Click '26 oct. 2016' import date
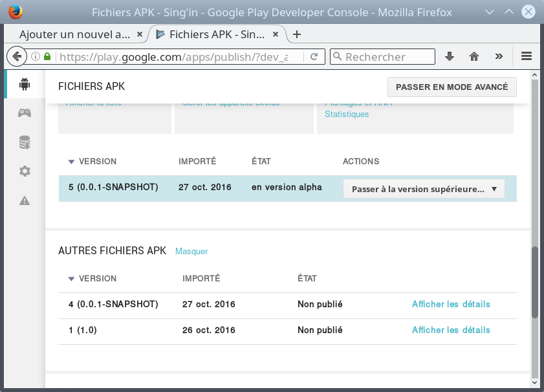 [208, 331]
